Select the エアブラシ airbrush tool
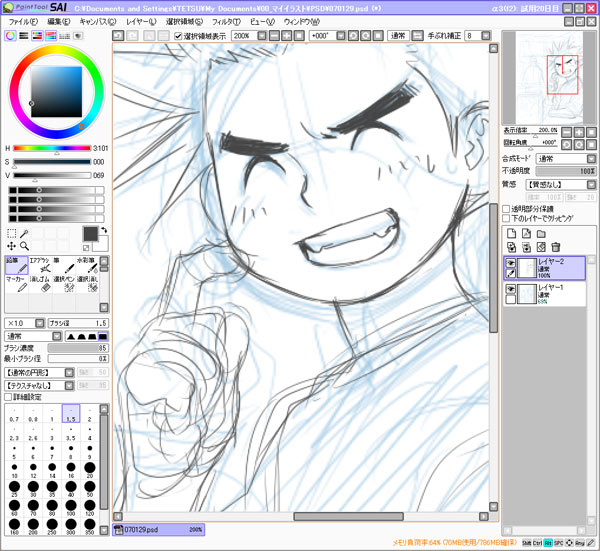600x551 pixels. point(40,265)
